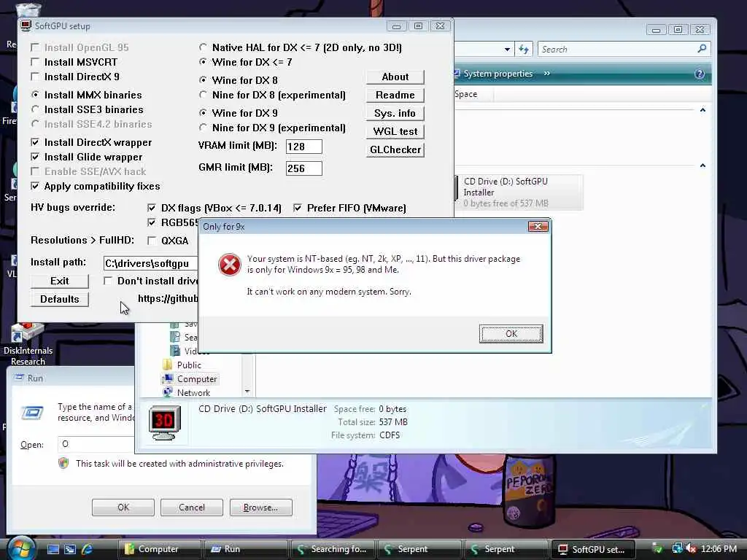Screen dimensions: 747x560
Task: Launch GLChecker from SoftGPU setup
Action: click(x=395, y=149)
